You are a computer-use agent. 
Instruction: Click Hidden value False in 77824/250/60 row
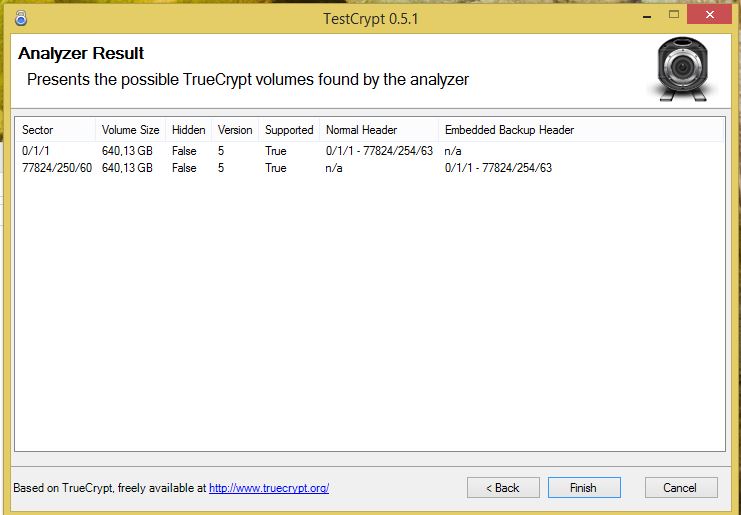pos(184,168)
